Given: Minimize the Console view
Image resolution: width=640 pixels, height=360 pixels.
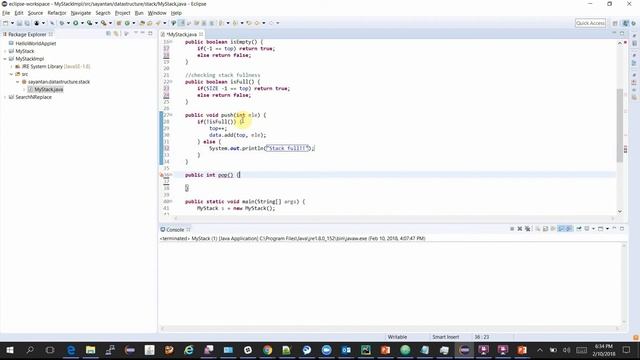Looking at the screenshot, I should point(615,228).
